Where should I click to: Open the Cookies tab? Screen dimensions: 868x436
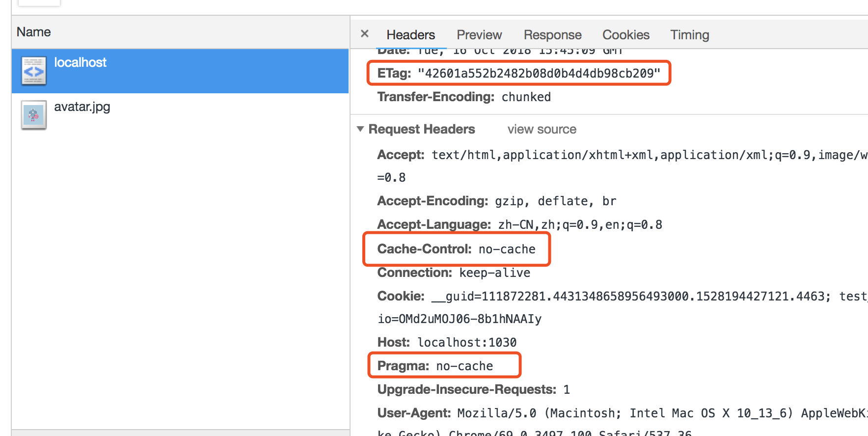(x=625, y=35)
